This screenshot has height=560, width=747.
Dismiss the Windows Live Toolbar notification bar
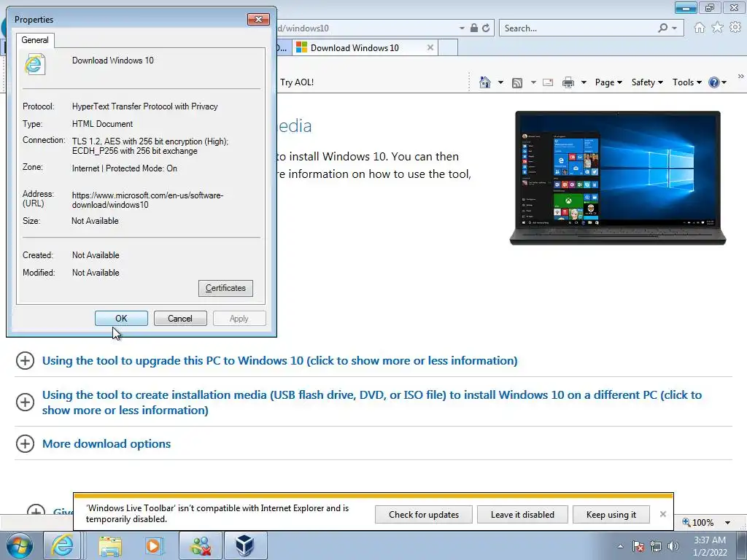click(x=662, y=514)
